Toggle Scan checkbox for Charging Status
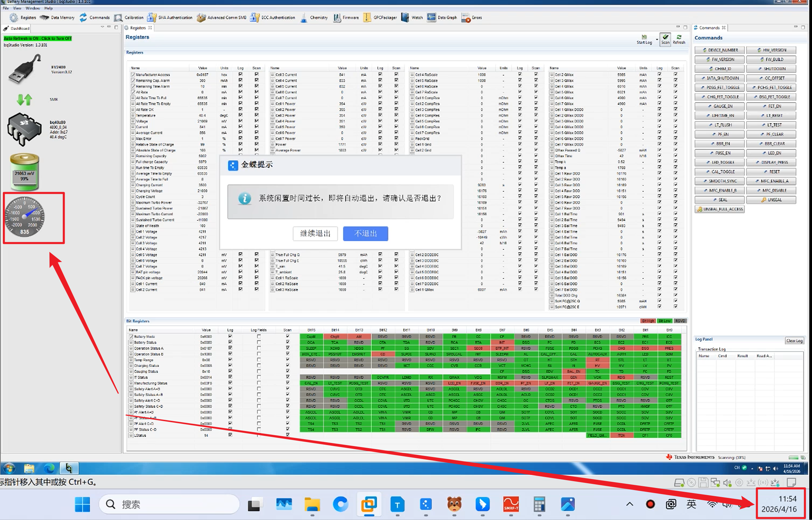Viewport: 812px width, 520px height. [x=288, y=365]
